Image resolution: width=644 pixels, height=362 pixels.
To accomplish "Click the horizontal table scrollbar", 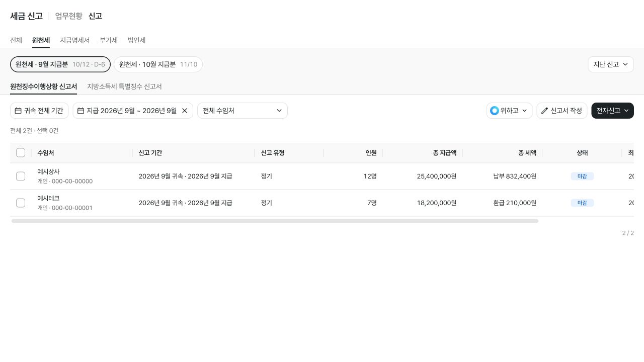I will point(275,221).
